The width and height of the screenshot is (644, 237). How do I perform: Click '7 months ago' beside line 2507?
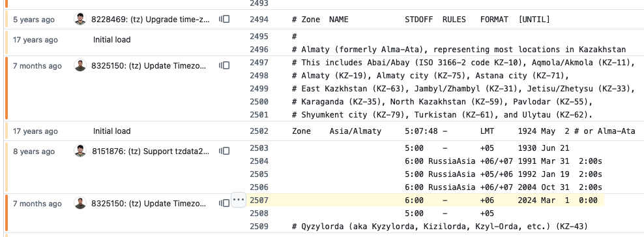coord(37,204)
